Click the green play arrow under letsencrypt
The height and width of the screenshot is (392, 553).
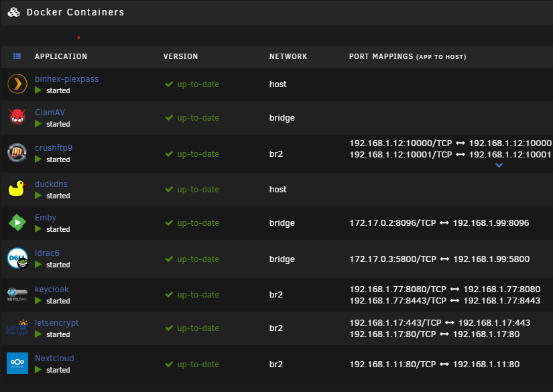(38, 334)
